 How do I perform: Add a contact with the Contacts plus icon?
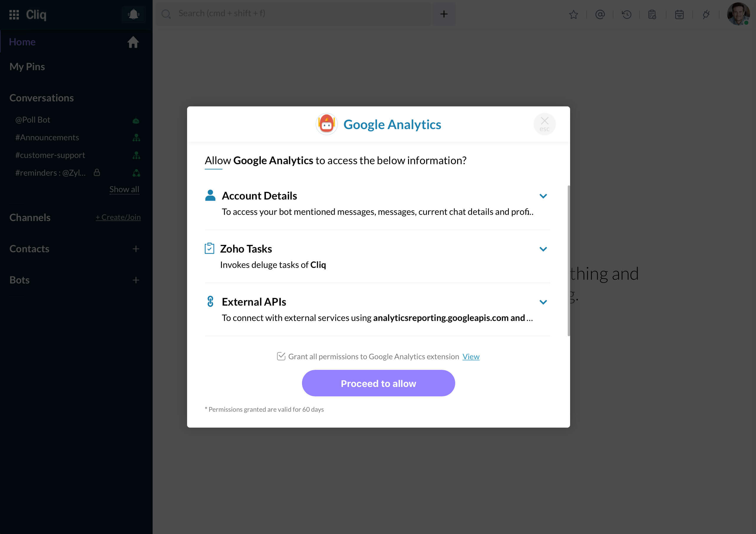[136, 249]
